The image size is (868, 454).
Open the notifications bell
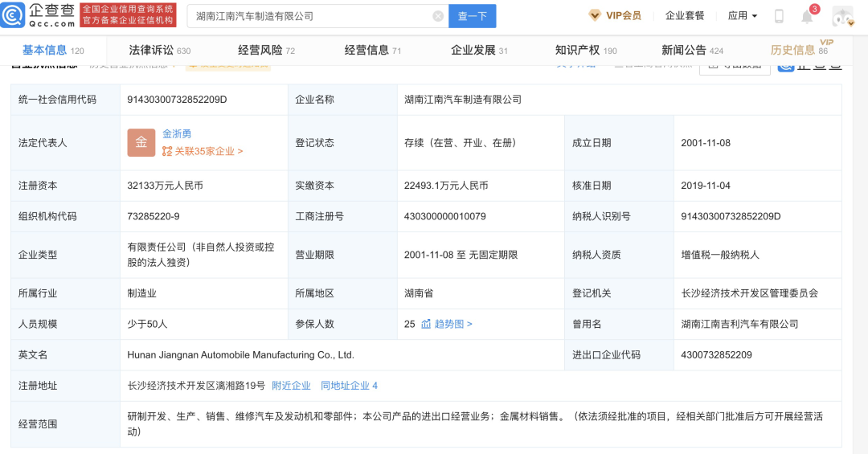807,17
